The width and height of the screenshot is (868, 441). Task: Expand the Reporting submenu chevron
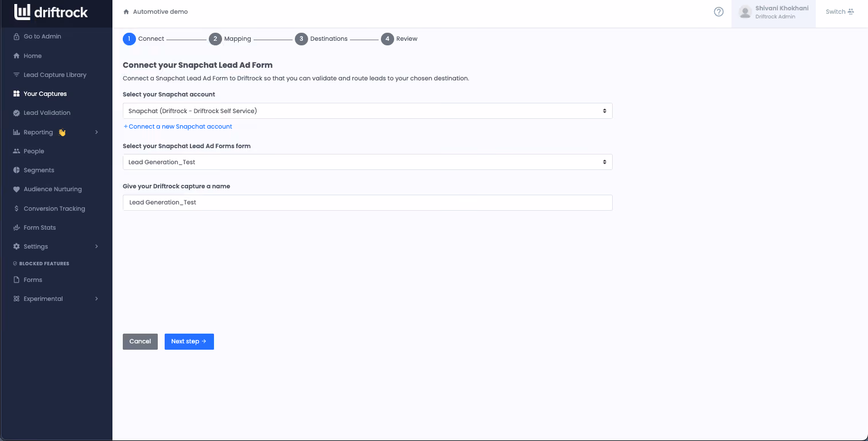click(x=96, y=132)
